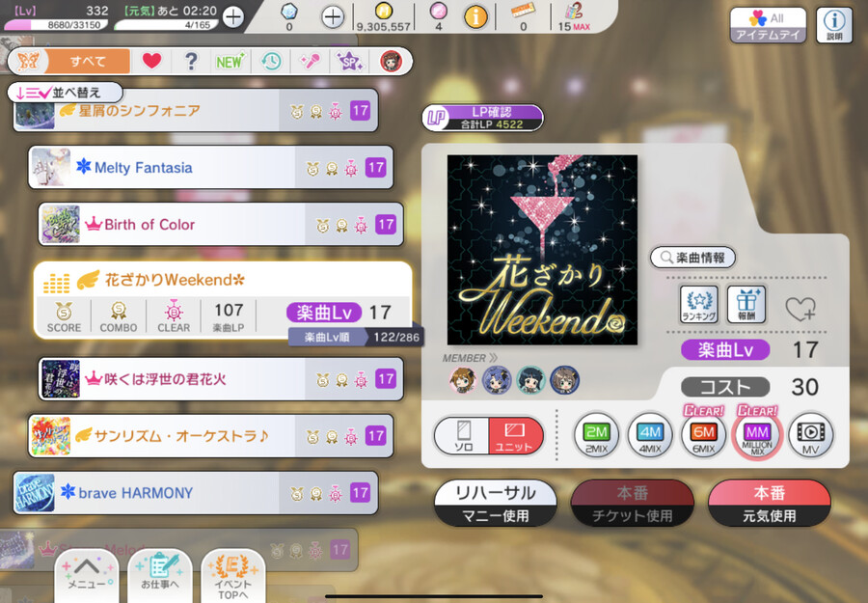Expand the メニュー bottom menu
The image size is (868, 603).
[87, 574]
